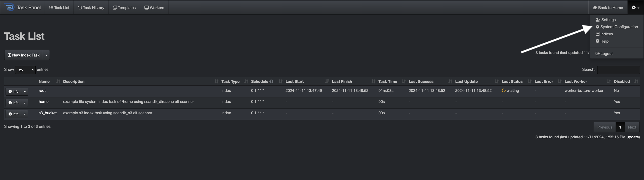
Task: Click the home task name
Action: coord(44,102)
